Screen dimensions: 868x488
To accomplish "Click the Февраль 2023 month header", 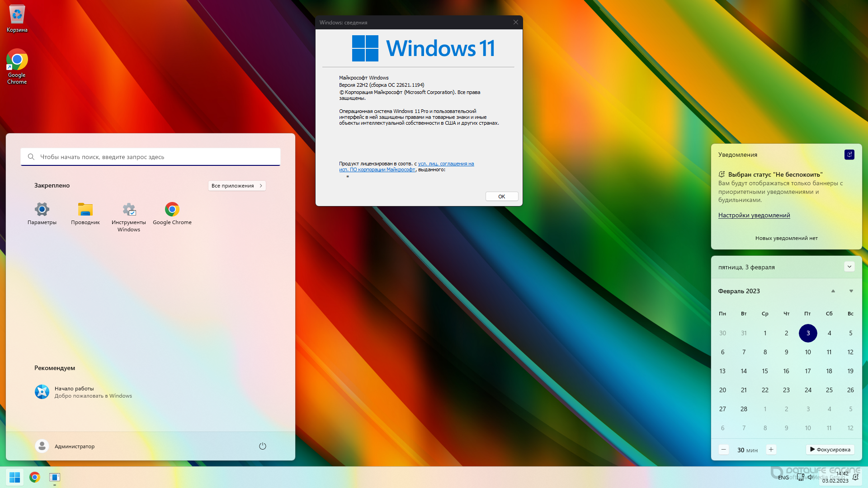I will [739, 291].
